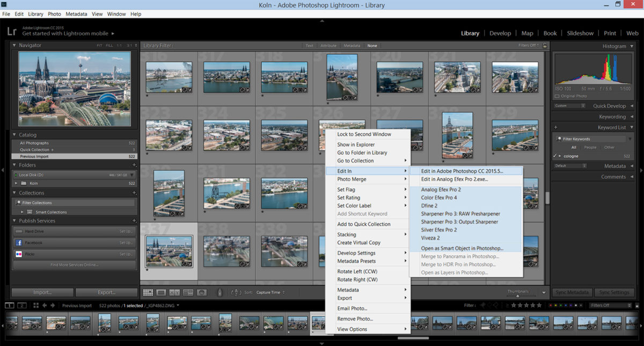Viewport: 644px width, 346px height.
Task: Switch to the Develop module
Action: 500,33
